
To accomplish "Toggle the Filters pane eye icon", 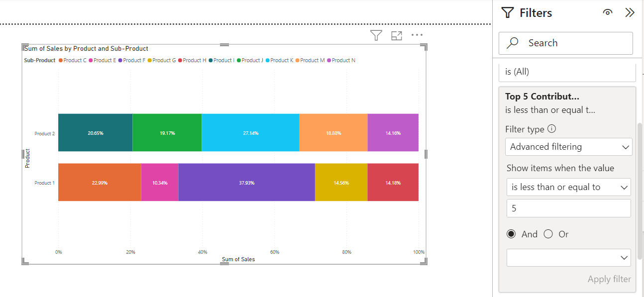I will point(607,12).
